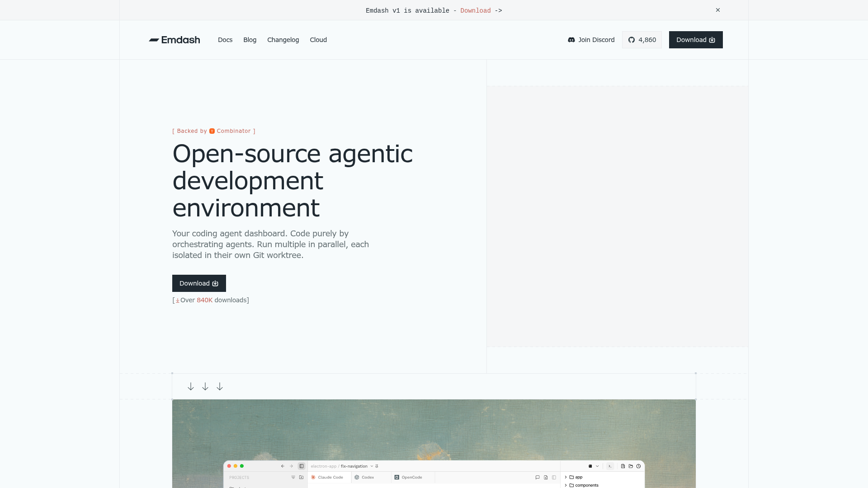868x488 pixels.
Task: Go to the Changelog page
Action: click(x=283, y=40)
